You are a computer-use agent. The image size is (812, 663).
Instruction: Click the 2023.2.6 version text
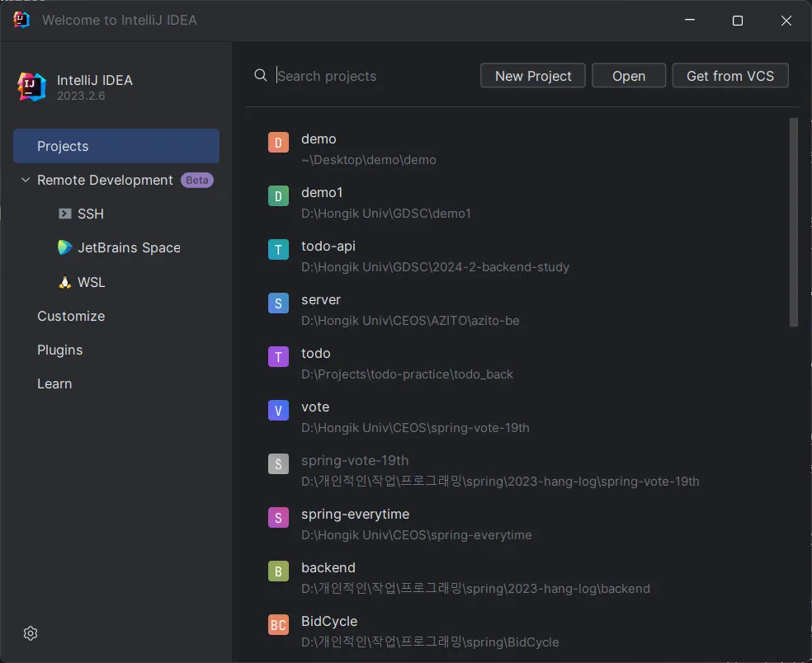point(81,96)
